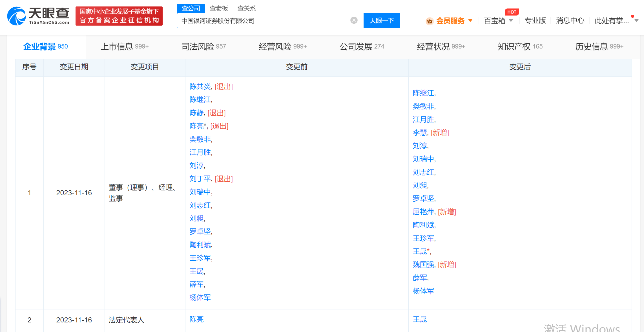
Task: Click the 专业版 link
Action: pos(535,21)
